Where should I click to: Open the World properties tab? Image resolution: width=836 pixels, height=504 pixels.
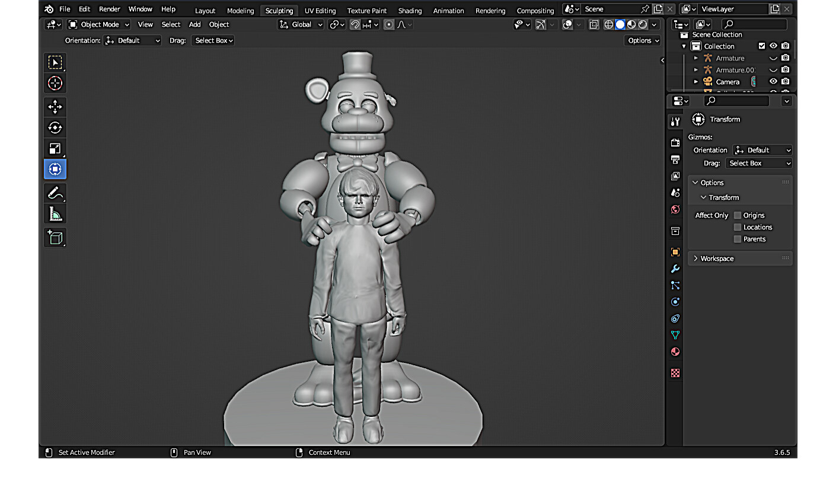(x=675, y=209)
